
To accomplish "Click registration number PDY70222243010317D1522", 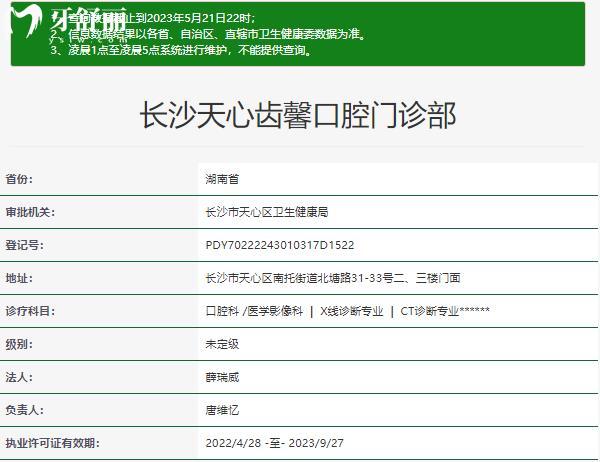I will coord(280,245).
